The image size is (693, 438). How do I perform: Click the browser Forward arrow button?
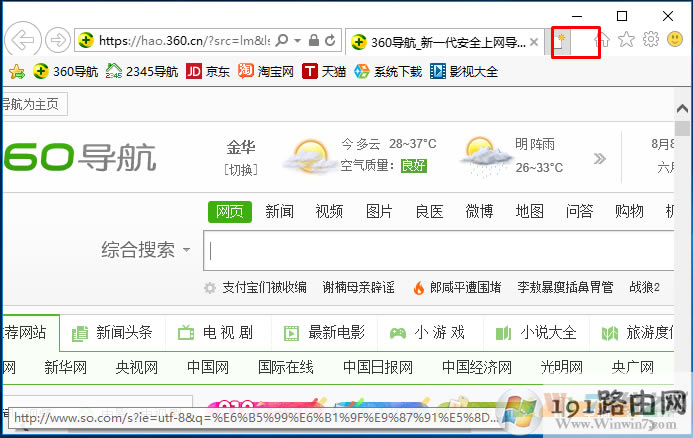pyautogui.click(x=58, y=40)
